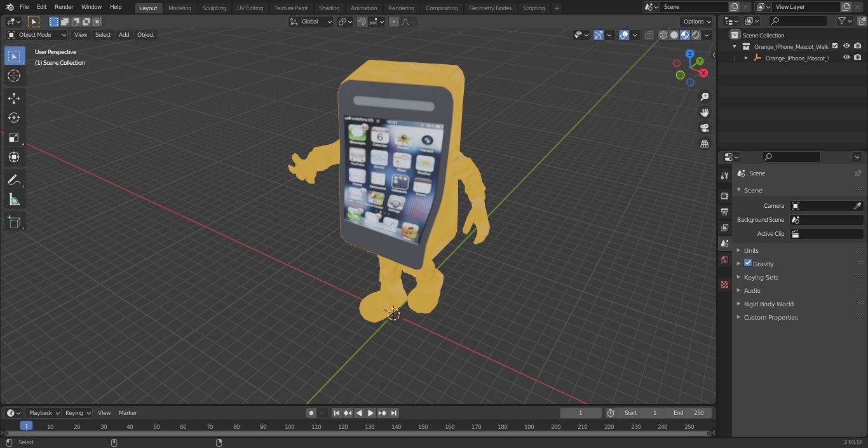Expand the Audio panel
868x448 pixels.
(752, 290)
